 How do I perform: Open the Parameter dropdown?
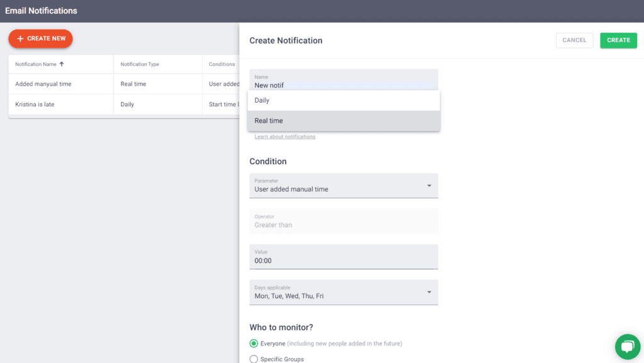coord(430,186)
